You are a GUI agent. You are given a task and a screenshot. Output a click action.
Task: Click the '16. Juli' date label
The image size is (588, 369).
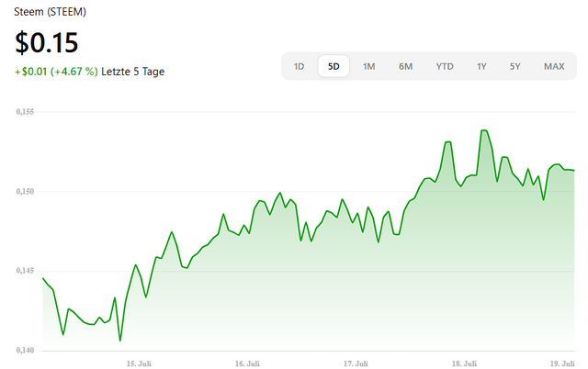click(x=247, y=363)
